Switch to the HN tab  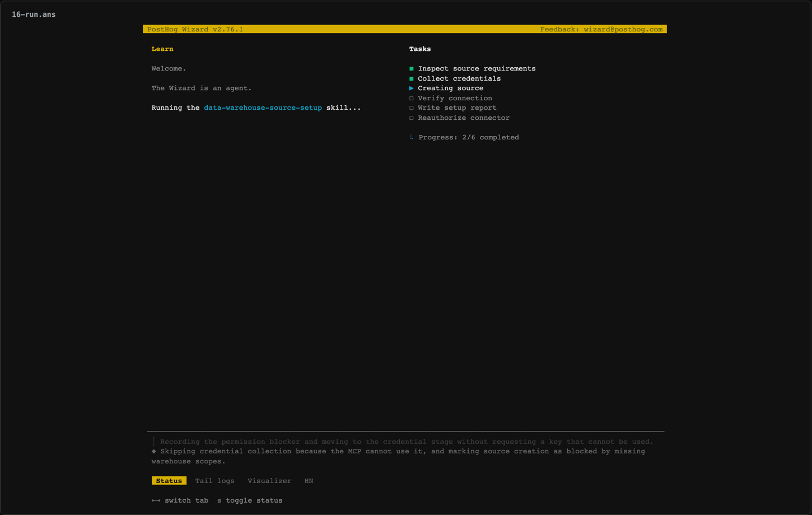point(309,481)
